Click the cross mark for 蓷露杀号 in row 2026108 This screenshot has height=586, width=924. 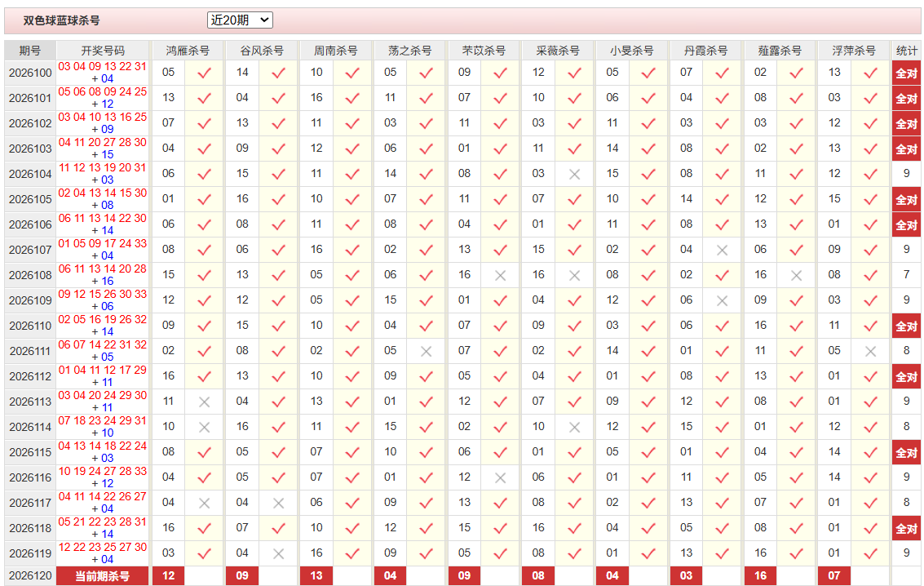point(796,276)
